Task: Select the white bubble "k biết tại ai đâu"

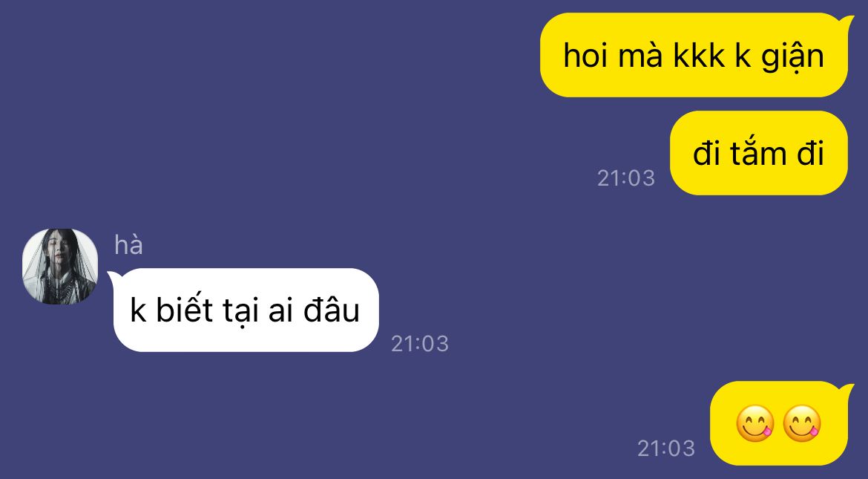Action: tap(246, 310)
